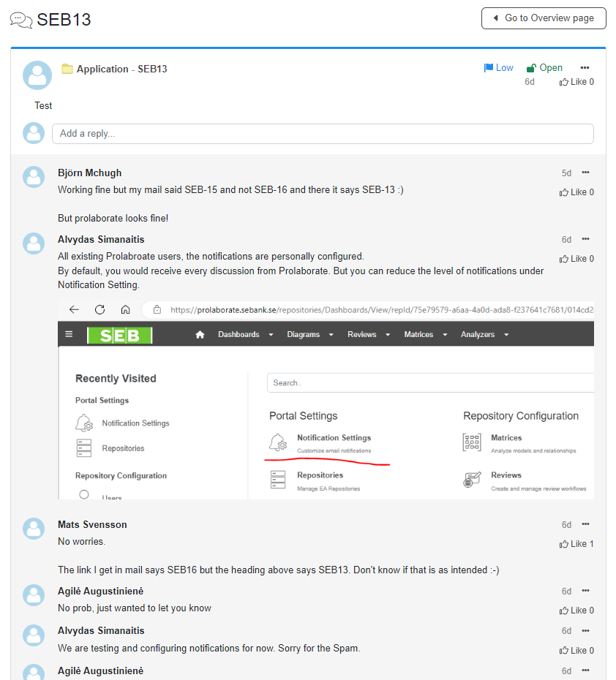The height and width of the screenshot is (680, 616).
Task: Open more options for Björn Mchugh's comment
Action: (585, 173)
